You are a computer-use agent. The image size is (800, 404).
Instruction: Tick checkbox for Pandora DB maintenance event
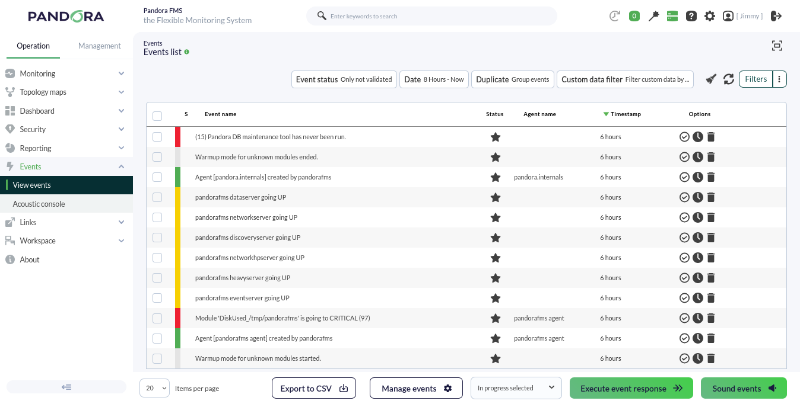tap(157, 137)
